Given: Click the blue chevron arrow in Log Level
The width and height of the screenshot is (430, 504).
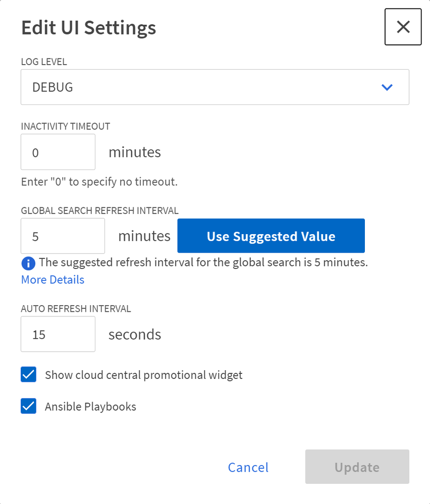Looking at the screenshot, I should tap(387, 87).
